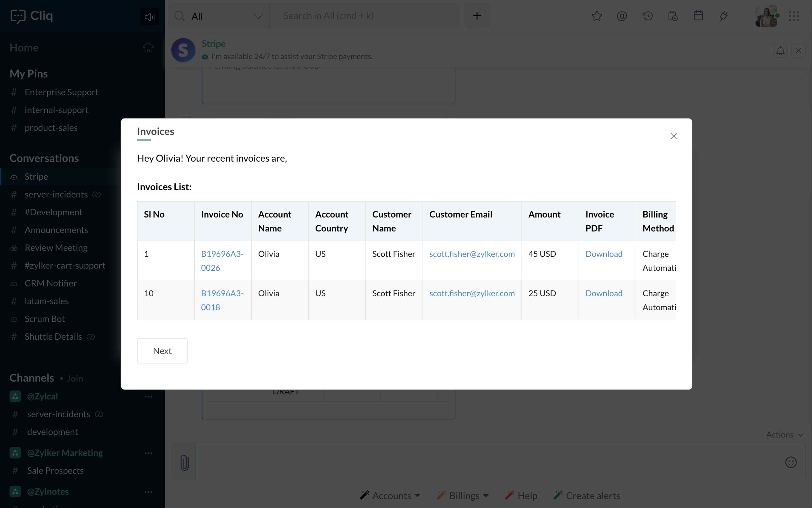Open @Zylcal team
Viewport: 812px width, 508px height.
[x=42, y=396]
